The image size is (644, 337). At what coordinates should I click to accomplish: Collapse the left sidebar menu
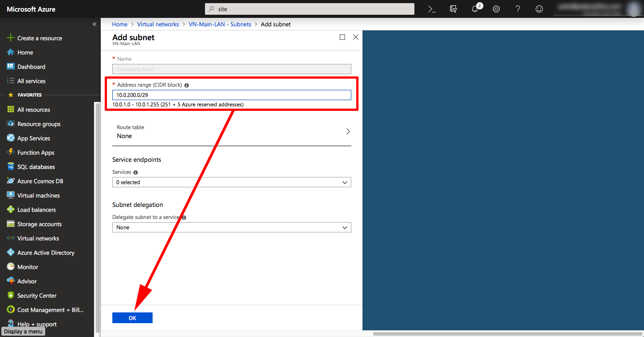coord(94,24)
